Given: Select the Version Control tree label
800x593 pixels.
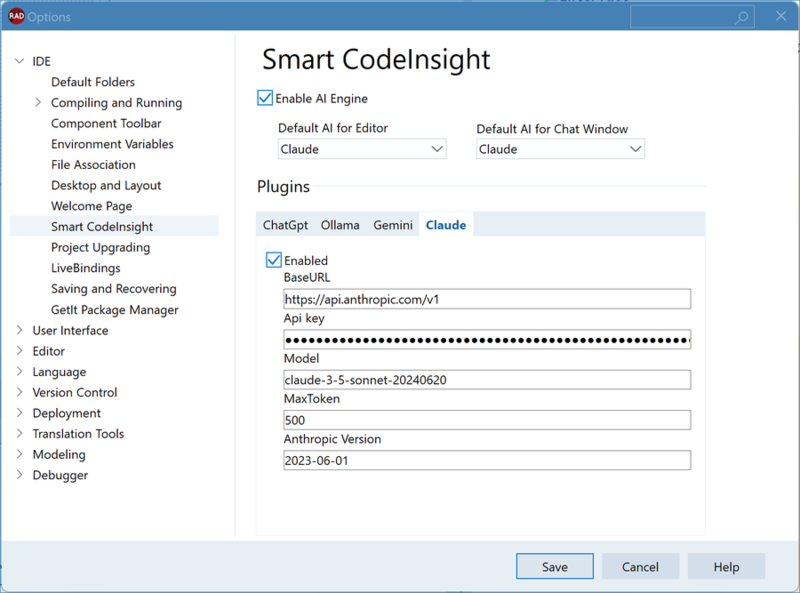Looking at the screenshot, I should point(75,392).
